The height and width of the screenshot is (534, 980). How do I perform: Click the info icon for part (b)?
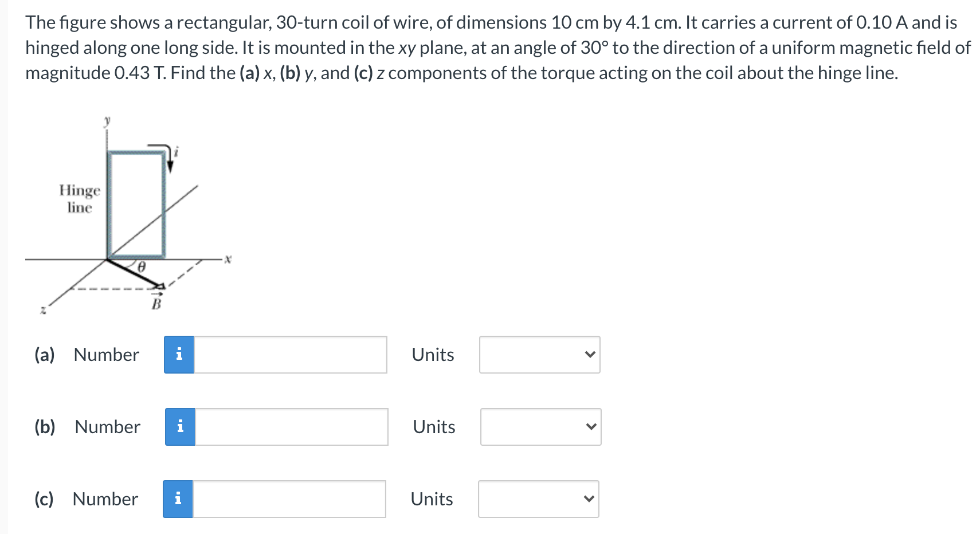[x=180, y=427]
